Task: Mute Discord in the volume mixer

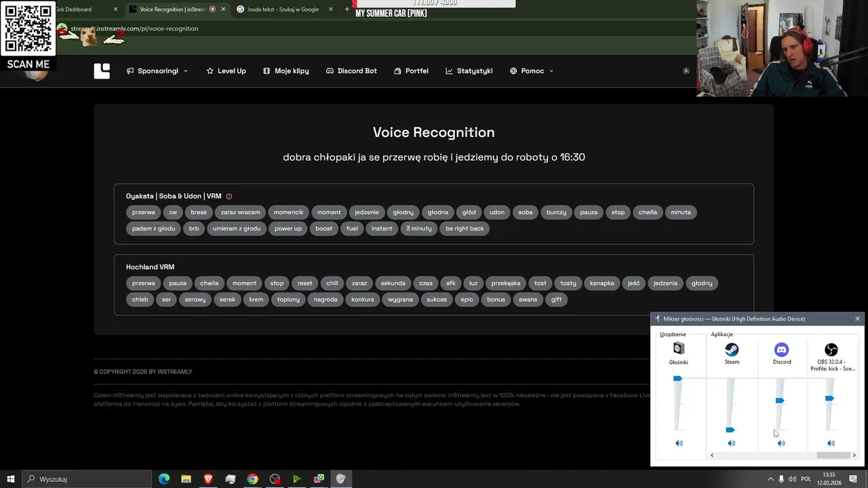Action: click(781, 443)
